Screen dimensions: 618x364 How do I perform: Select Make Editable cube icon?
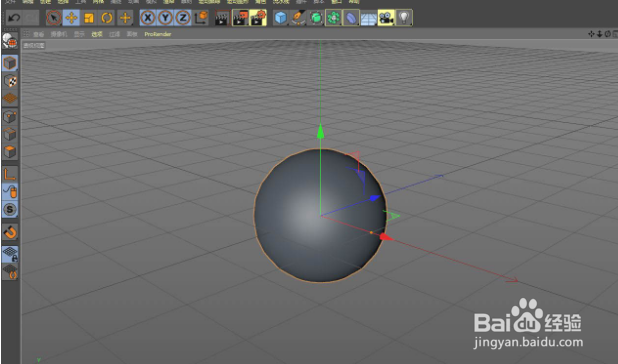(x=10, y=63)
